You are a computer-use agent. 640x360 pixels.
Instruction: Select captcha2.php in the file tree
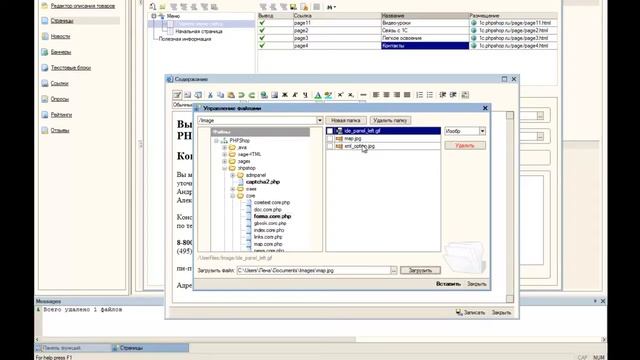pyautogui.click(x=262, y=182)
